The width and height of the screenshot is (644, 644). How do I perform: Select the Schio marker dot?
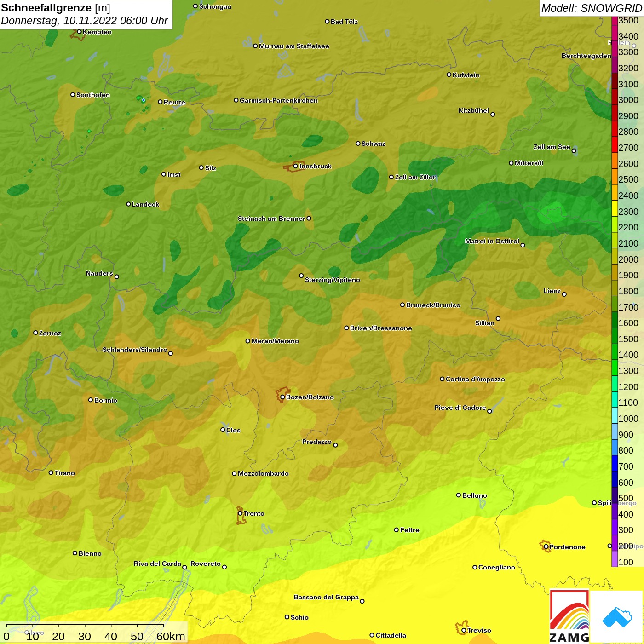[x=287, y=617]
